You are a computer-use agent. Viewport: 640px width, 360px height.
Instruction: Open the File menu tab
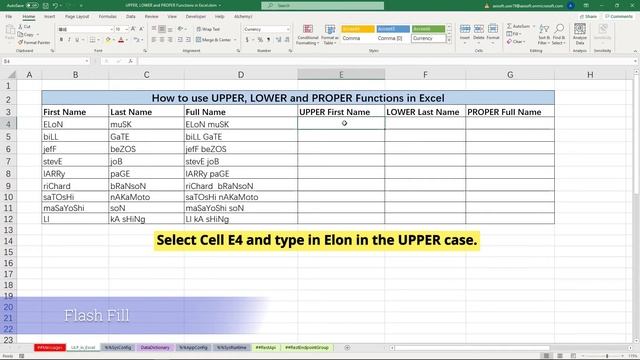(x=9, y=17)
